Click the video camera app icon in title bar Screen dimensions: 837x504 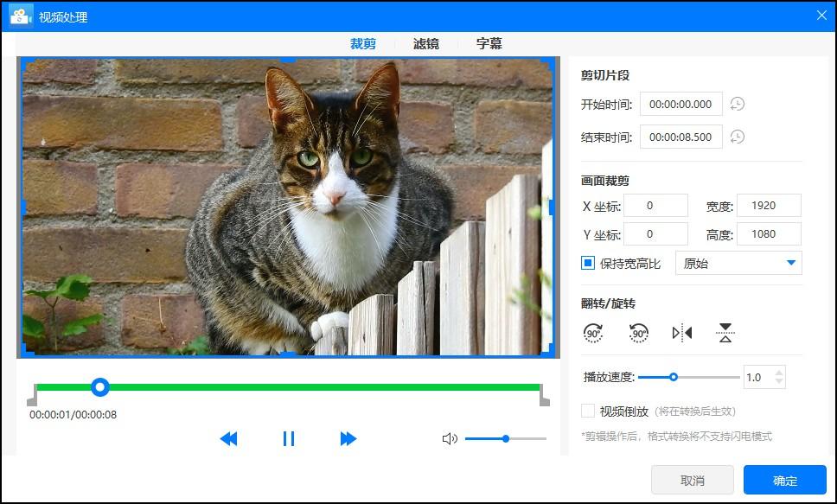pyautogui.click(x=21, y=16)
